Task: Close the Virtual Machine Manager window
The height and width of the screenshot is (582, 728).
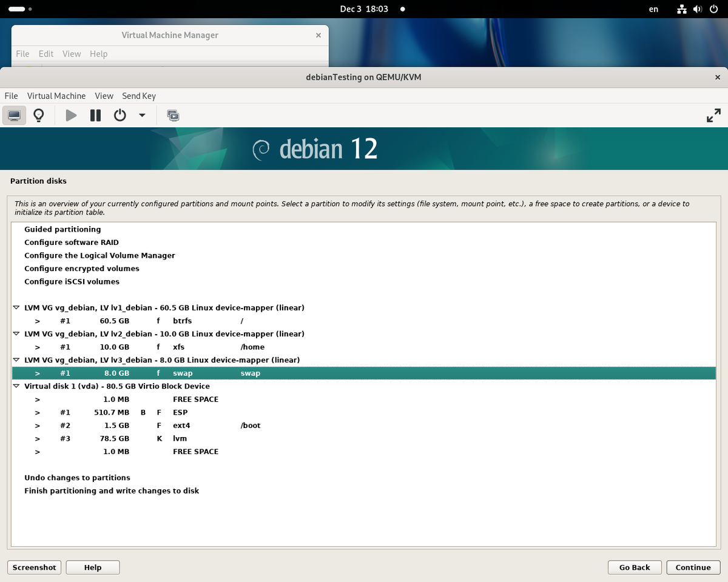Action: click(x=318, y=35)
